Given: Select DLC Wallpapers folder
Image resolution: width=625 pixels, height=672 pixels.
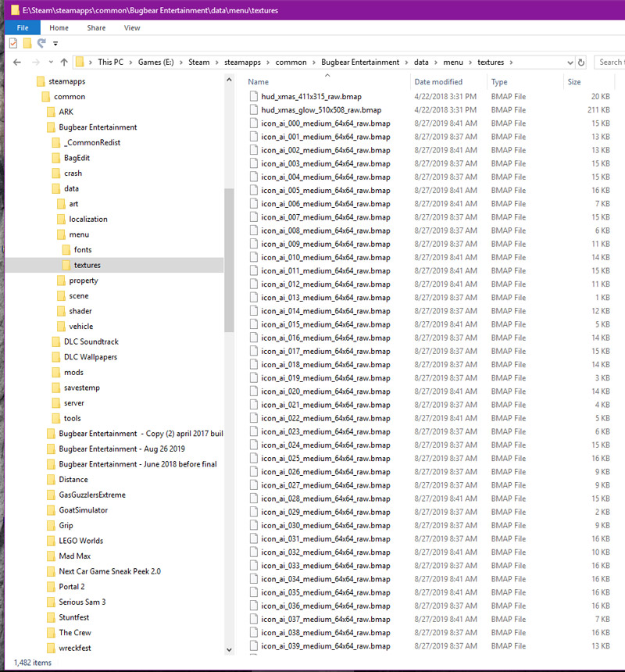Looking at the screenshot, I should (x=91, y=357).
